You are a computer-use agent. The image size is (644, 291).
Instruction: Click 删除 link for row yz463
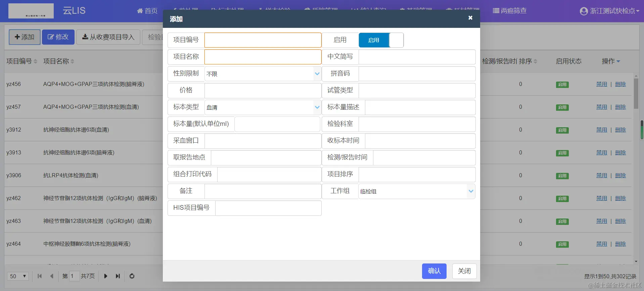pyautogui.click(x=620, y=221)
